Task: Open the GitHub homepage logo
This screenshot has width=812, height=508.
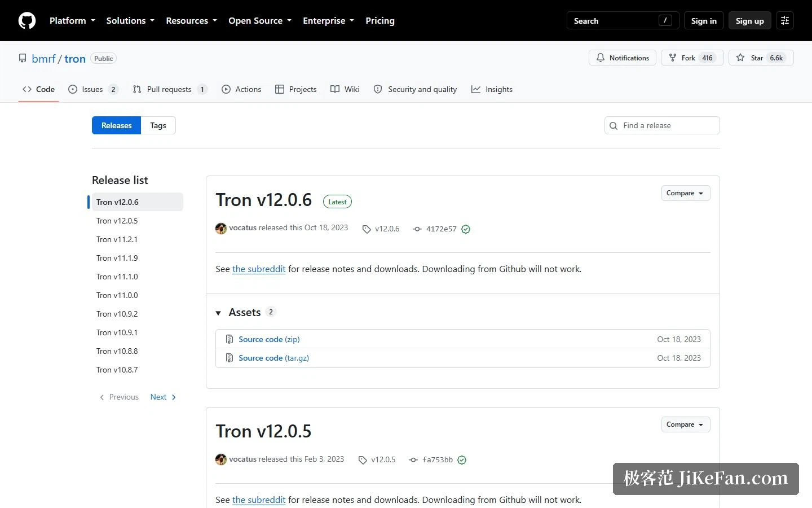Action: [x=27, y=20]
